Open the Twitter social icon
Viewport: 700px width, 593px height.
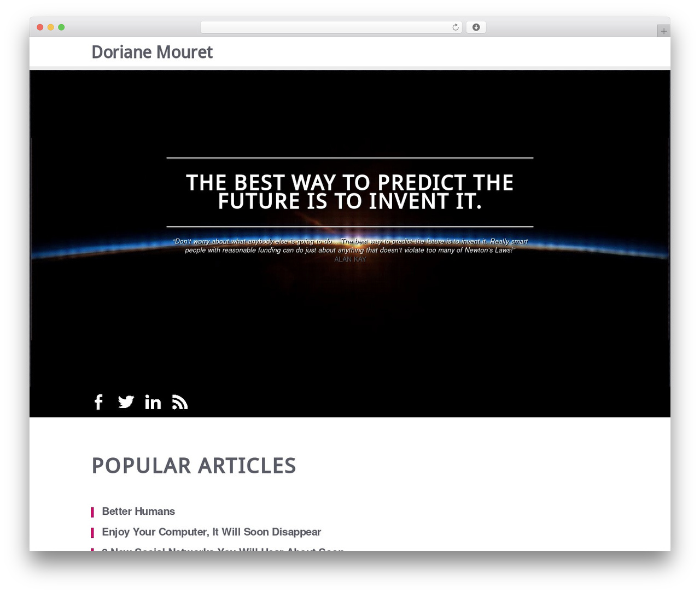[126, 402]
